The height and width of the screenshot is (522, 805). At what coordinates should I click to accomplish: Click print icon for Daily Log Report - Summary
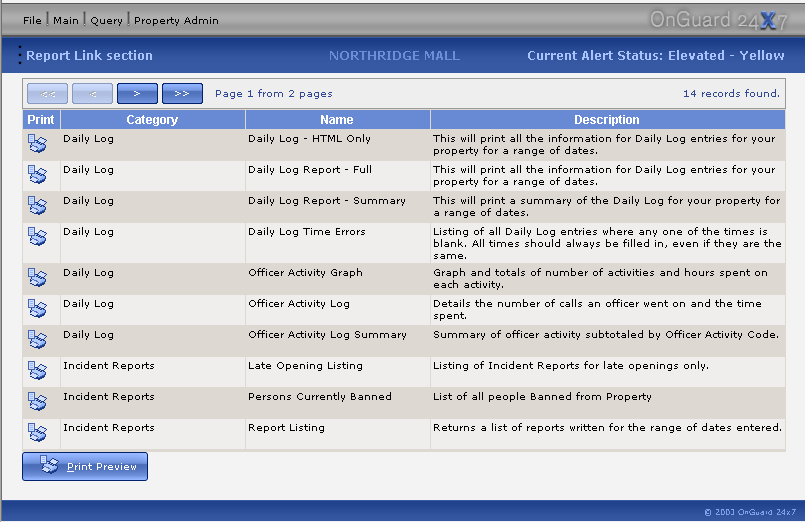(x=37, y=206)
